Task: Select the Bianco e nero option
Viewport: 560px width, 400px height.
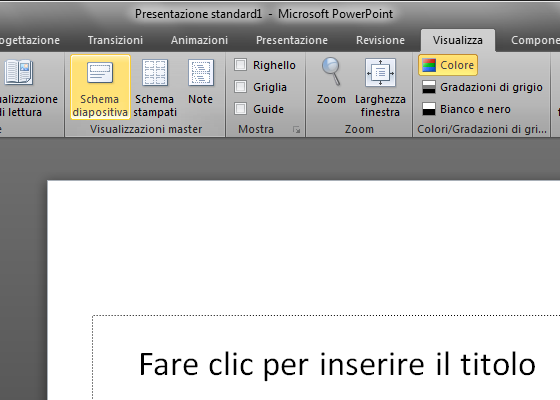Action: [x=466, y=109]
